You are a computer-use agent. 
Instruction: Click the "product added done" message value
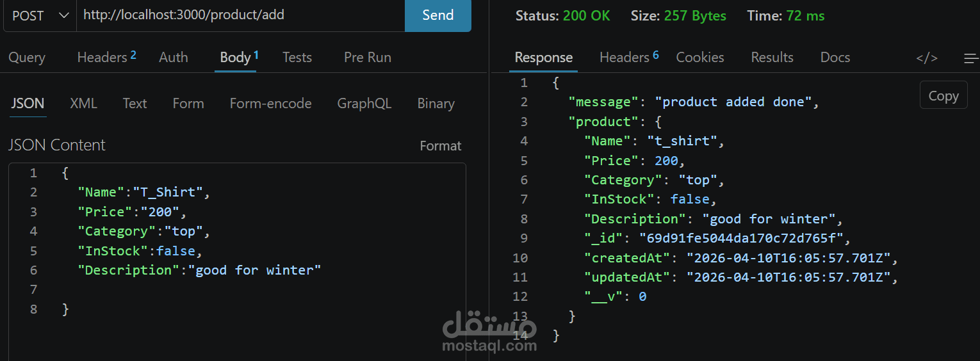coord(733,102)
